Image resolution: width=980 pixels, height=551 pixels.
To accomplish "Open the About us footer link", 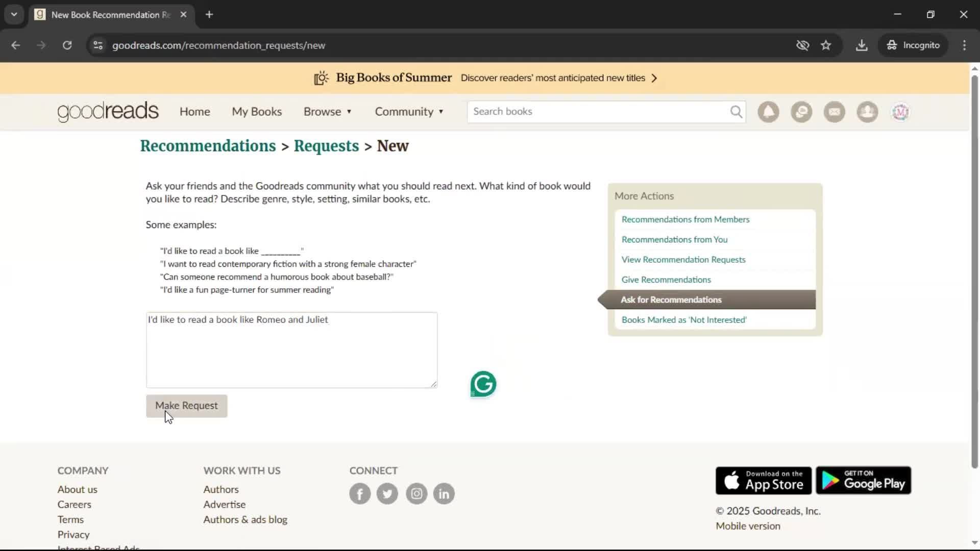I will click(77, 489).
